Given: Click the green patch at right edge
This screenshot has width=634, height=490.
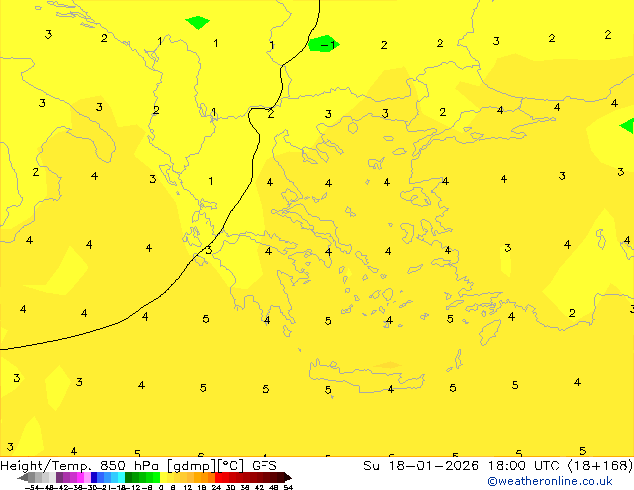Looking at the screenshot, I should click(x=628, y=126).
